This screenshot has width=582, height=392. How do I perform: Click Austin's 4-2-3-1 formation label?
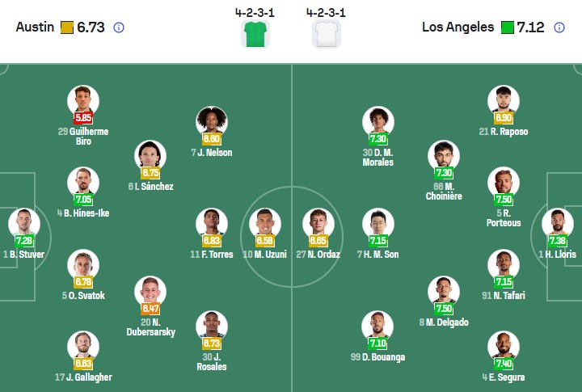pyautogui.click(x=255, y=12)
